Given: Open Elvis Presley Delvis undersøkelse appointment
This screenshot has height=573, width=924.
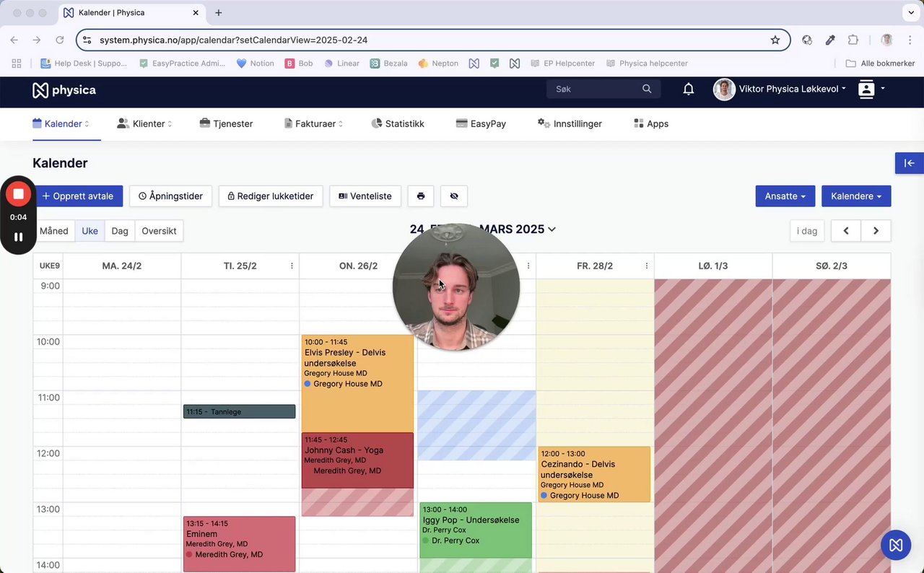Looking at the screenshot, I should point(357,383).
